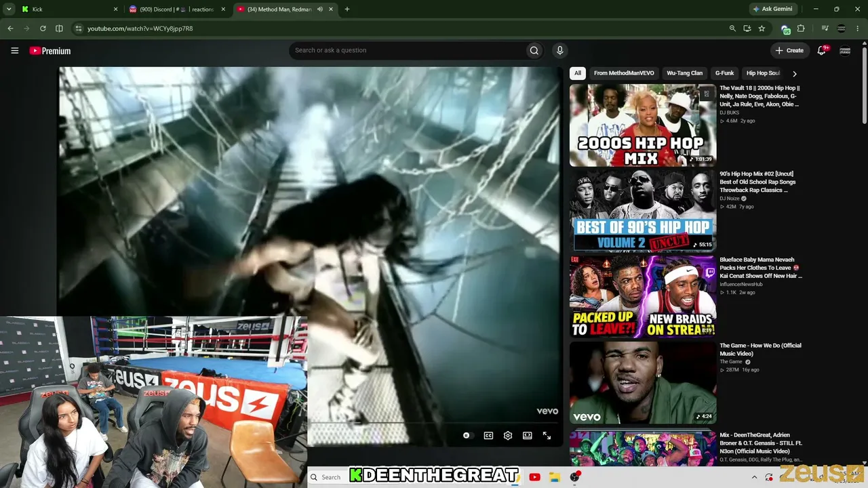Click the YouTube search input field

pyautogui.click(x=407, y=50)
